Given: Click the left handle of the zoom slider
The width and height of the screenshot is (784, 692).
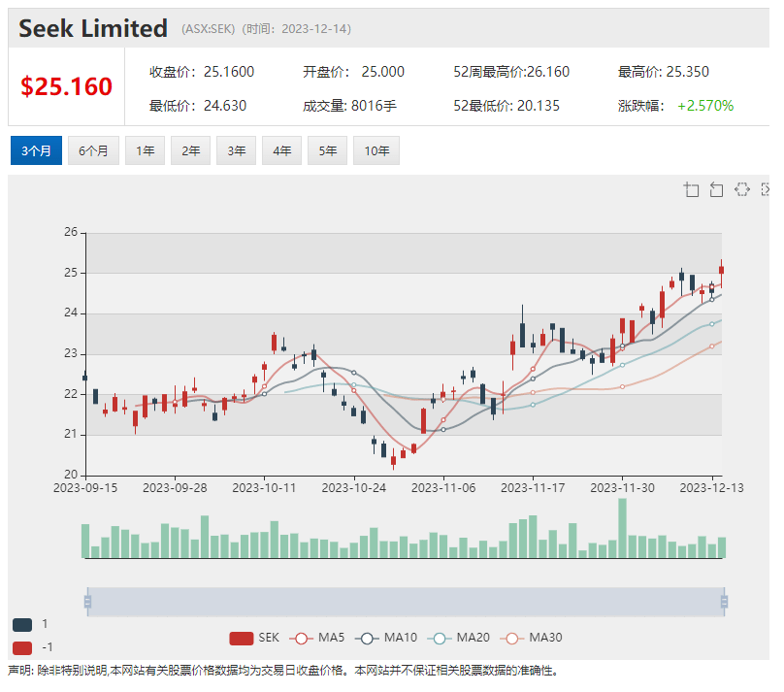Looking at the screenshot, I should (87, 602).
